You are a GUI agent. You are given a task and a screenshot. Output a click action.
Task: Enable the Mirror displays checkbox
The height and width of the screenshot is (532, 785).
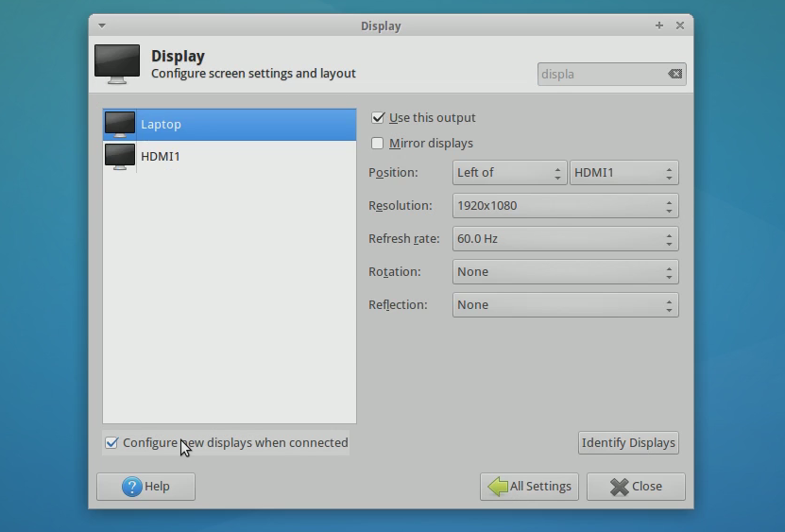[378, 144]
